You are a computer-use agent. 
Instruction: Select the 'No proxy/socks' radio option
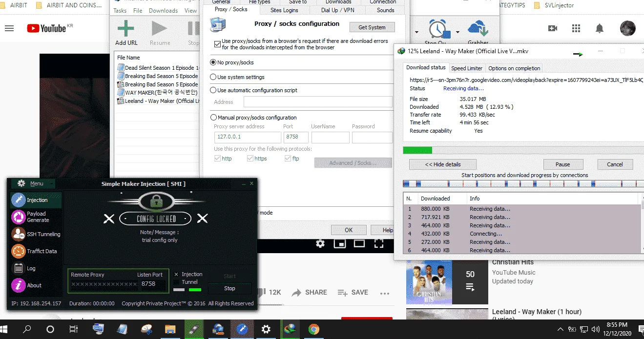213,62
